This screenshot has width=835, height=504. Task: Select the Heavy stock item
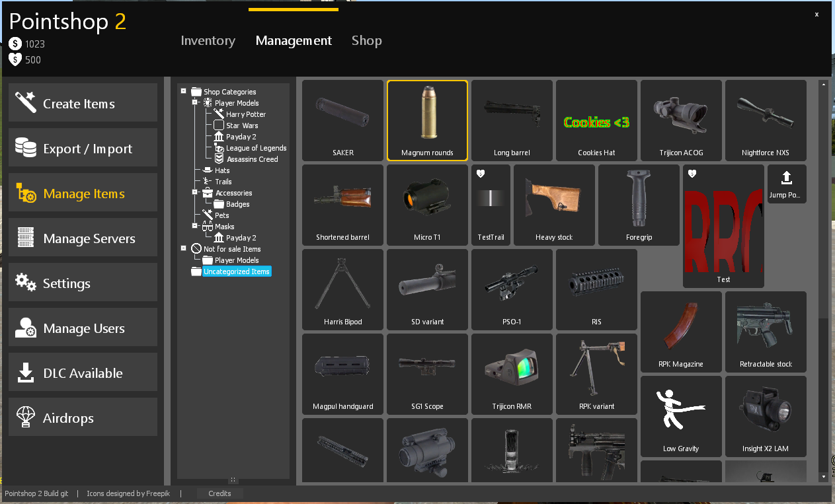pyautogui.click(x=555, y=205)
